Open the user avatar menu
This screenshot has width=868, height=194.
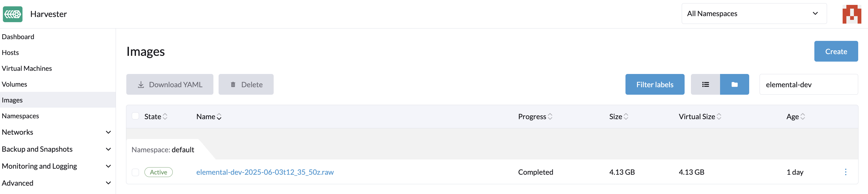(x=852, y=14)
